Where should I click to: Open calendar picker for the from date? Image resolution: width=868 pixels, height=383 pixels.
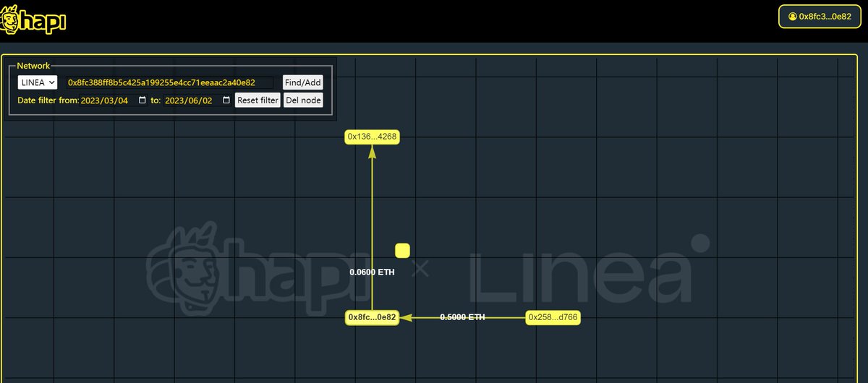(142, 100)
